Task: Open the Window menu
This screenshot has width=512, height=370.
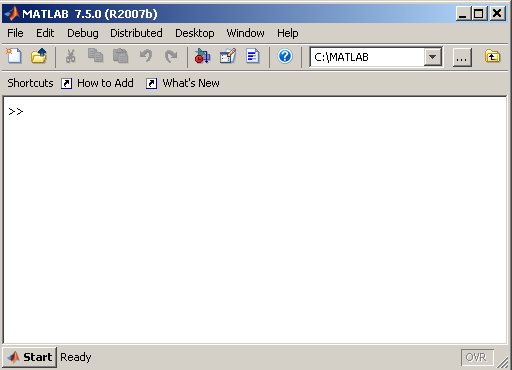Action: 245,33
